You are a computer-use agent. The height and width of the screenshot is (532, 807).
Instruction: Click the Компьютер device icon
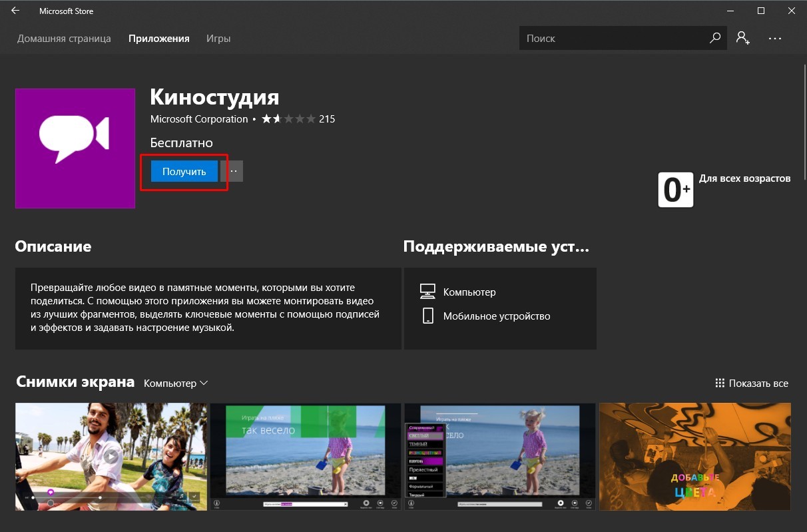427,292
